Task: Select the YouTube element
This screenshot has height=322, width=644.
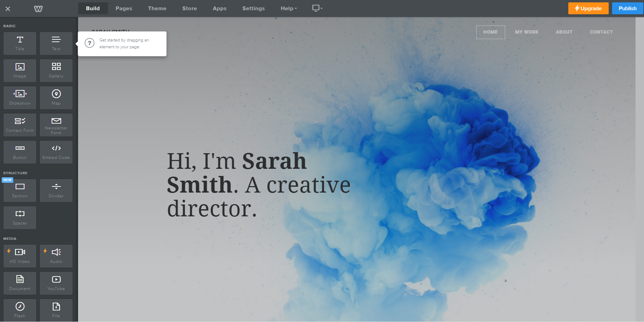Action: (56, 283)
